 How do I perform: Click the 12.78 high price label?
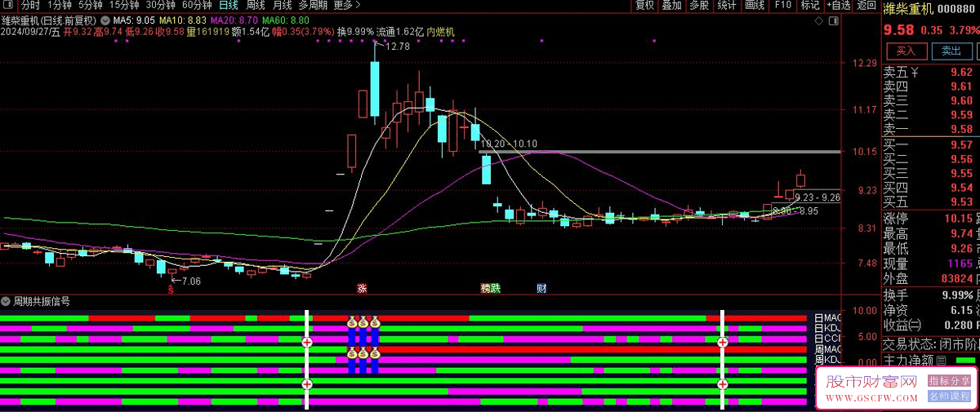[x=397, y=47]
